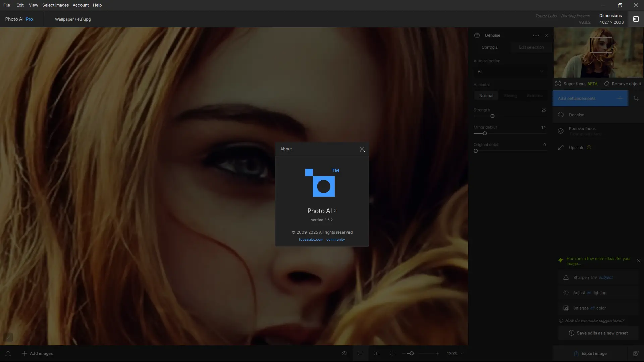Screen dimensions: 644x362
Task: Toggle the original preview eye icon
Action: pos(344,353)
